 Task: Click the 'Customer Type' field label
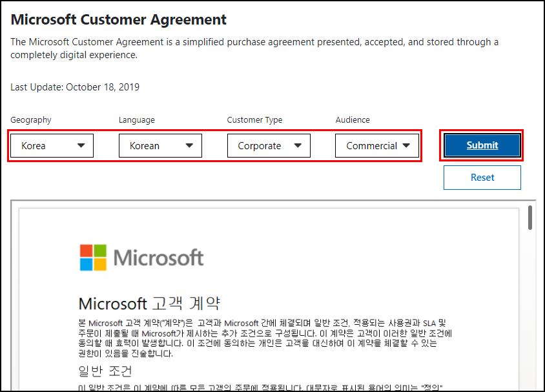pos(254,120)
